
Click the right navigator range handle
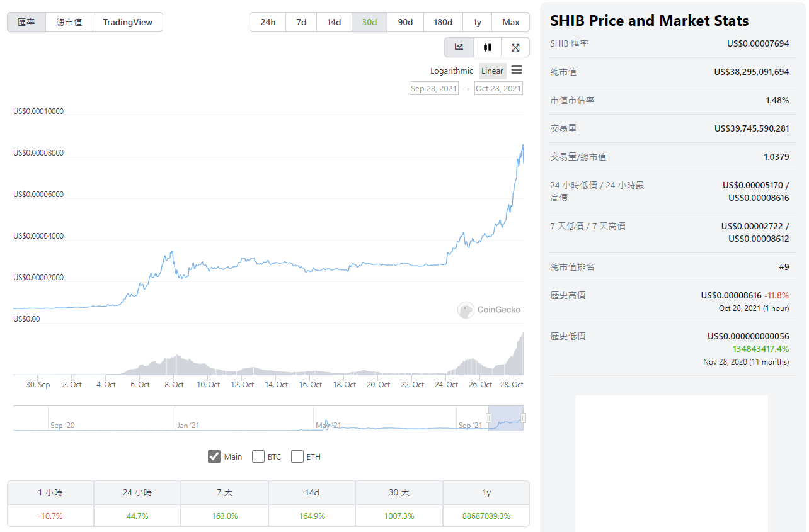point(523,418)
